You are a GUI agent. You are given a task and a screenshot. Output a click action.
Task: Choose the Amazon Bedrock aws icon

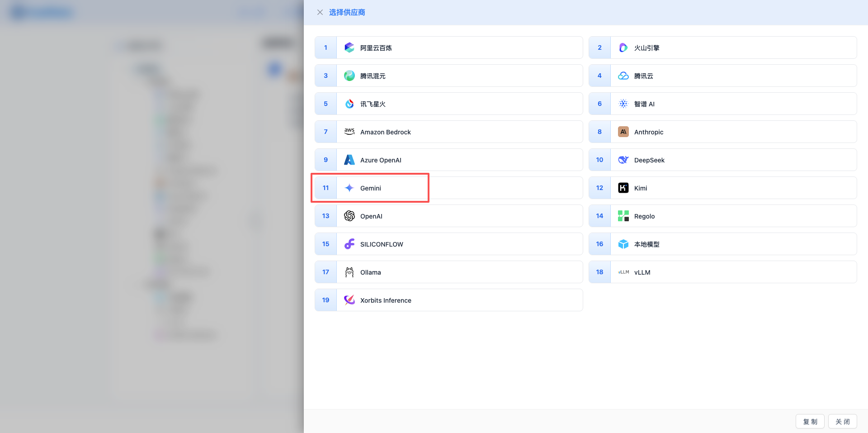349,132
